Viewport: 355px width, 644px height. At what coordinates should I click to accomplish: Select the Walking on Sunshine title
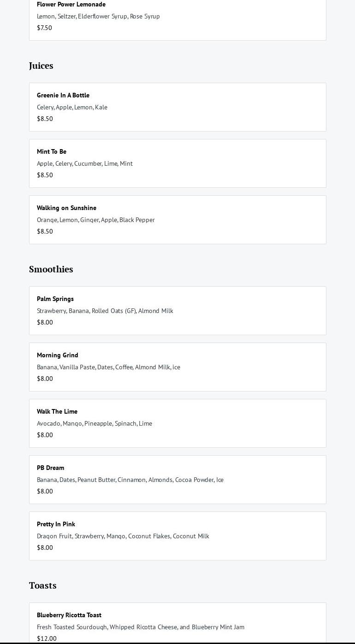tap(66, 208)
